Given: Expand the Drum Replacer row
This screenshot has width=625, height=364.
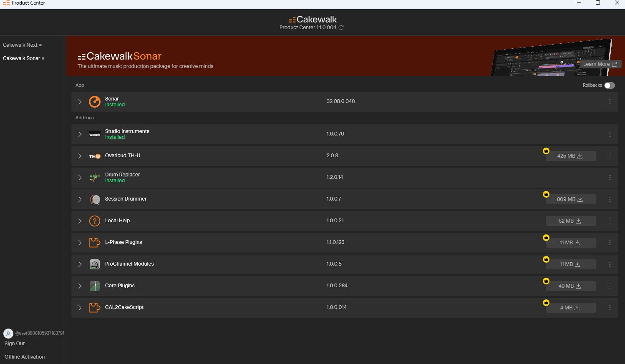Looking at the screenshot, I should point(80,178).
